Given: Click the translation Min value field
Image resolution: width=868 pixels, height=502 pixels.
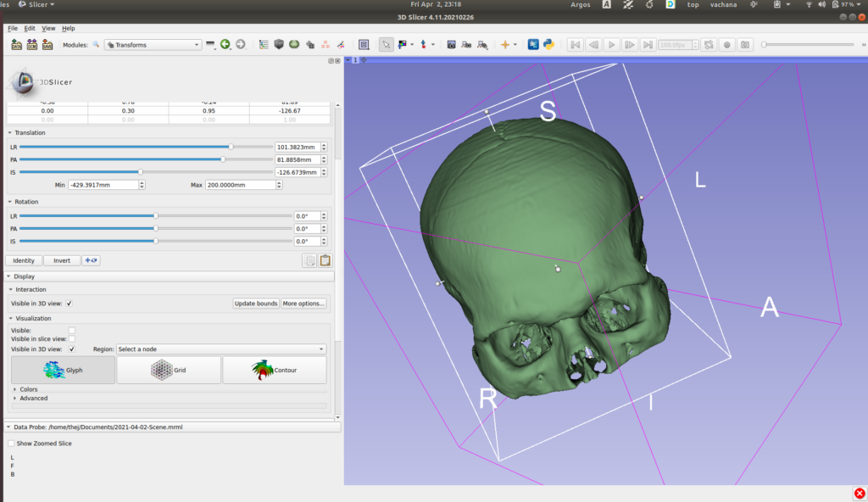Looking at the screenshot, I should click(103, 185).
